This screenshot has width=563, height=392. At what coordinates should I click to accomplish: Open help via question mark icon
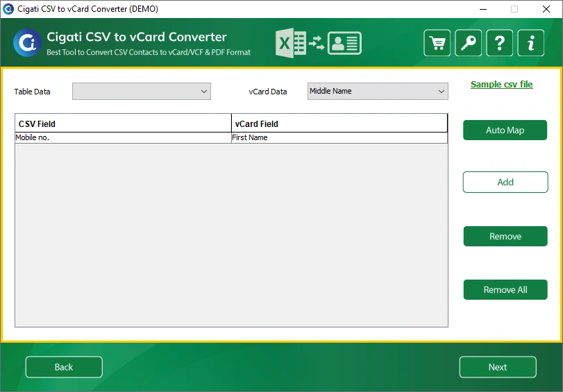pyautogui.click(x=499, y=43)
